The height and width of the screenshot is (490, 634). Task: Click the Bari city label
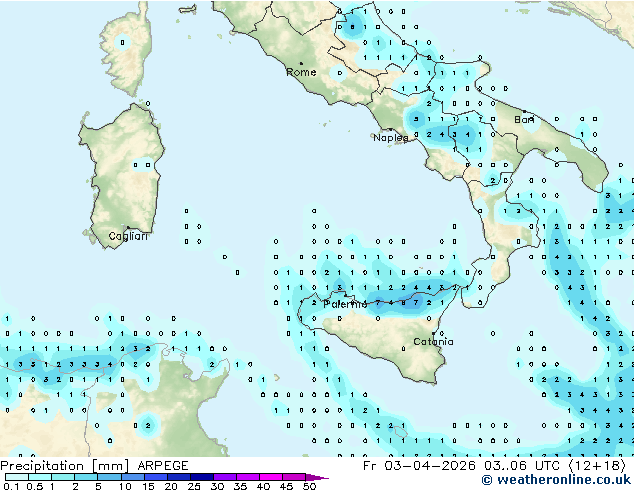(524, 120)
